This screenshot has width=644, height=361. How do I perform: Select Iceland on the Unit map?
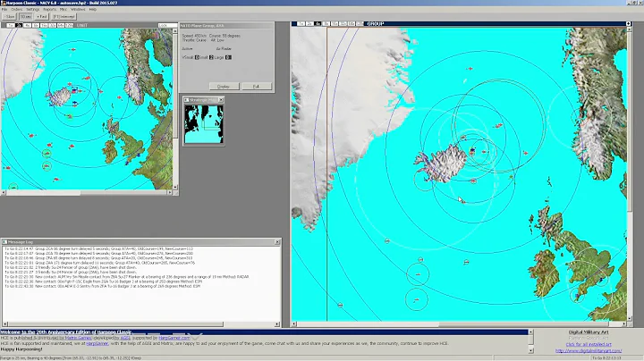(59, 97)
